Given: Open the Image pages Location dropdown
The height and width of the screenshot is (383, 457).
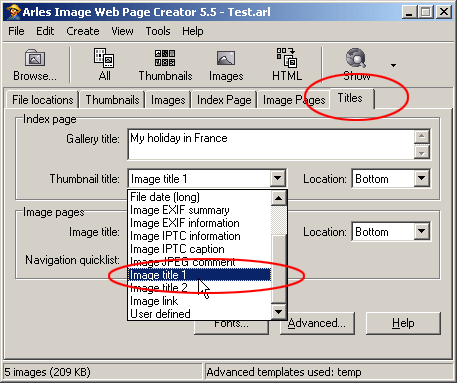Looking at the screenshot, I should [x=421, y=232].
